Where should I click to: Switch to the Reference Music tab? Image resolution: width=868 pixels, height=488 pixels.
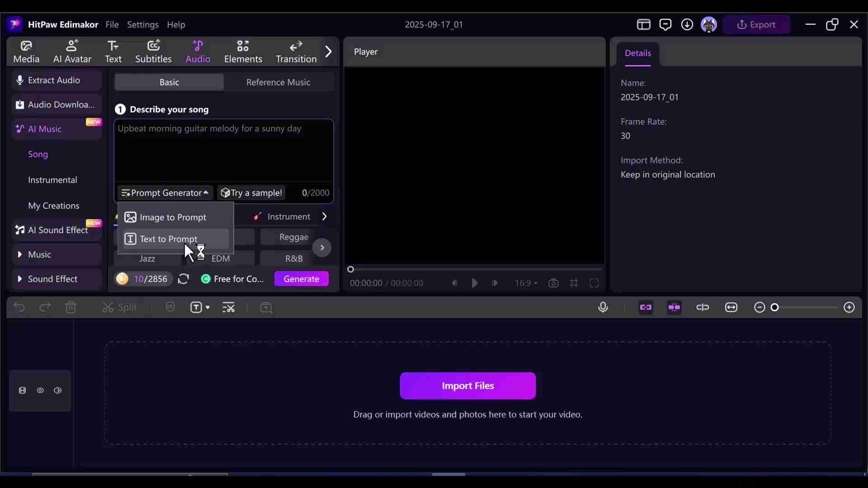click(x=278, y=82)
